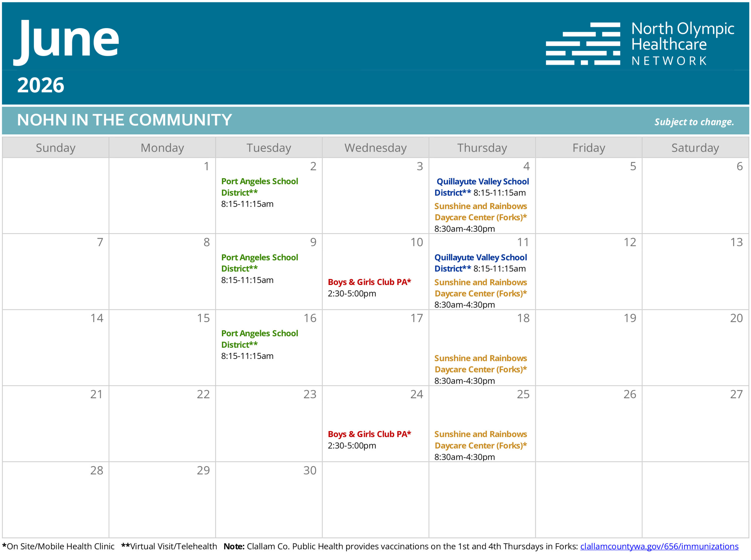Click the On Site/Mobile Health Clinic footnote
The width and height of the screenshot is (751, 560).
point(58,546)
